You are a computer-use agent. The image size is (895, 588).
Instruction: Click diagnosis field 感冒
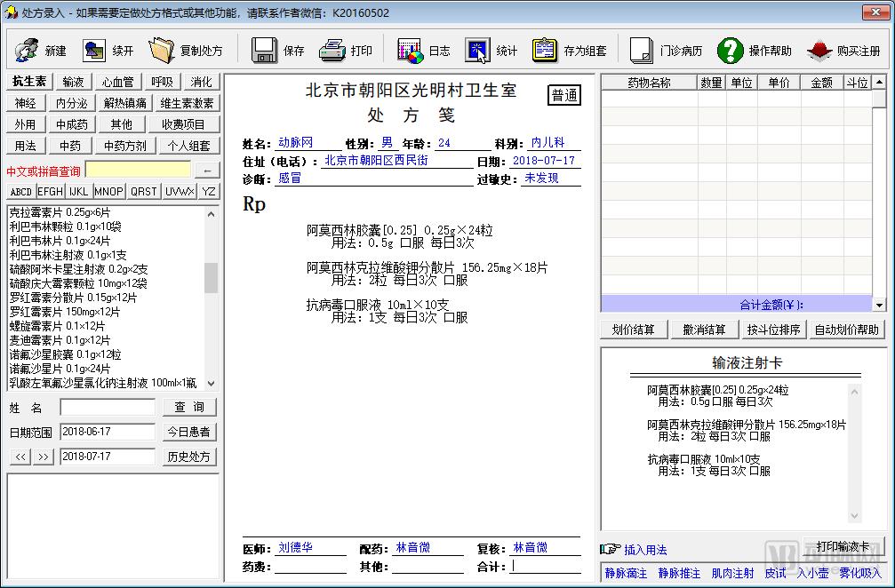(374, 179)
